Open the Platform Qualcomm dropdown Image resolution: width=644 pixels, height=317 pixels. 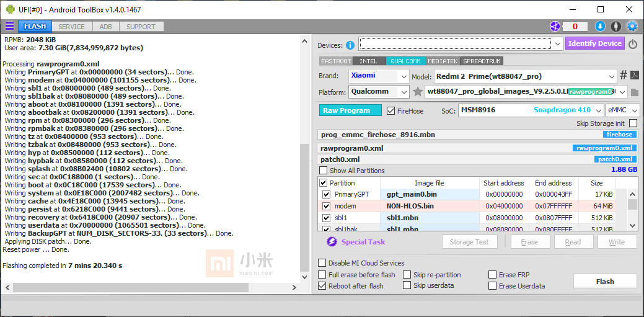(404, 92)
